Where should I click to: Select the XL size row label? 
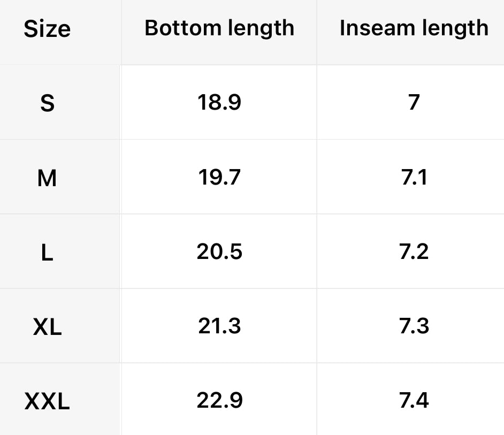tap(47, 327)
